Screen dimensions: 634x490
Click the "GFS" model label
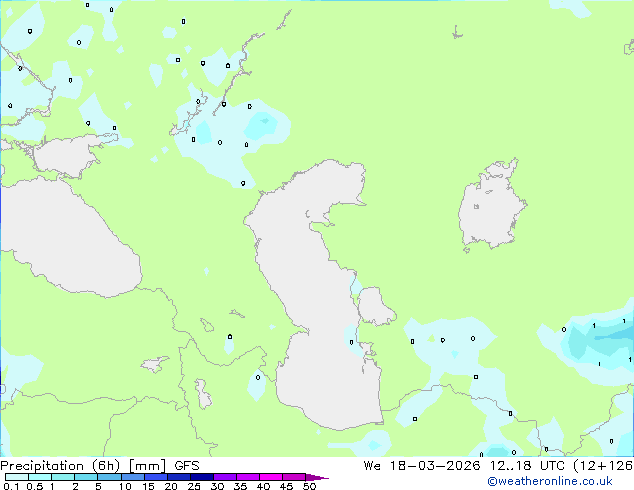coord(186,466)
